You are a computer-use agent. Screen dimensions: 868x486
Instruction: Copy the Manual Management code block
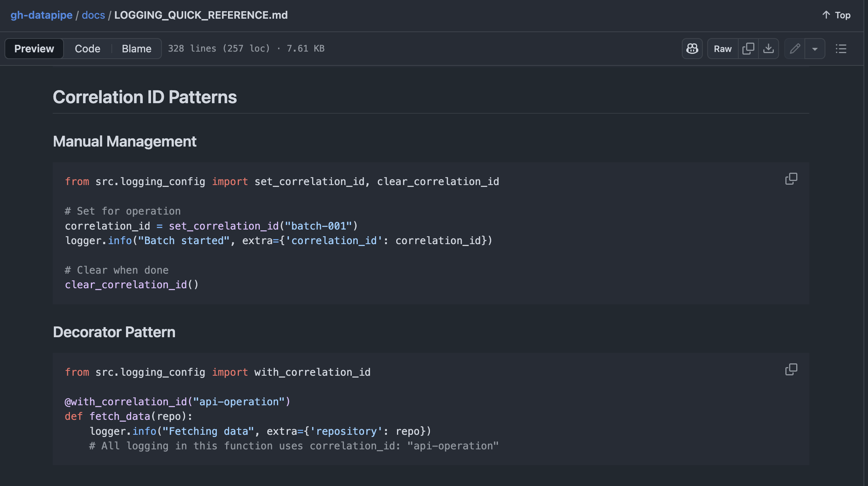point(791,179)
